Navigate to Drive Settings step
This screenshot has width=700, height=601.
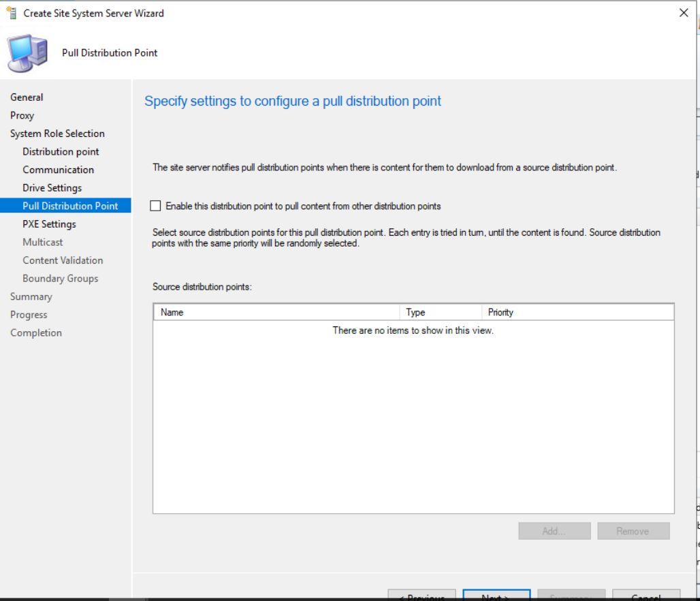coord(52,188)
